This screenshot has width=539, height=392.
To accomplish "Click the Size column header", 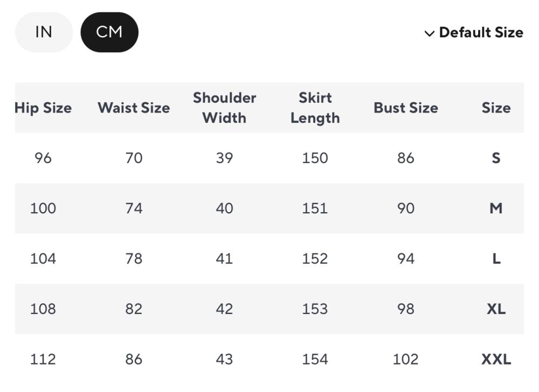I will click(x=496, y=108).
